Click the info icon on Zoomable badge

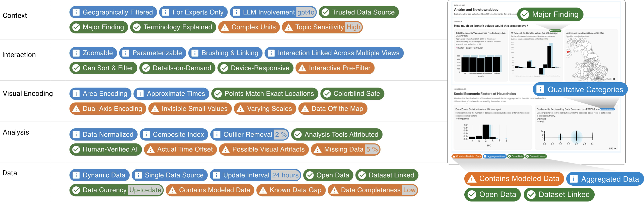pyautogui.click(x=76, y=53)
